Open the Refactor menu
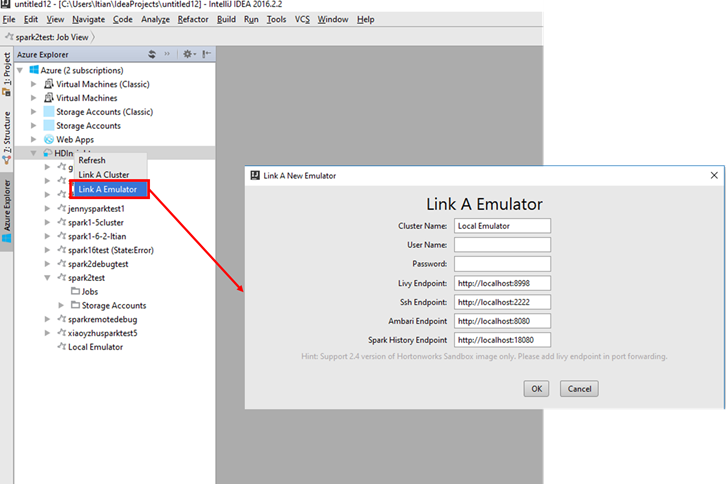This screenshot has height=484, width=726. 193,19
